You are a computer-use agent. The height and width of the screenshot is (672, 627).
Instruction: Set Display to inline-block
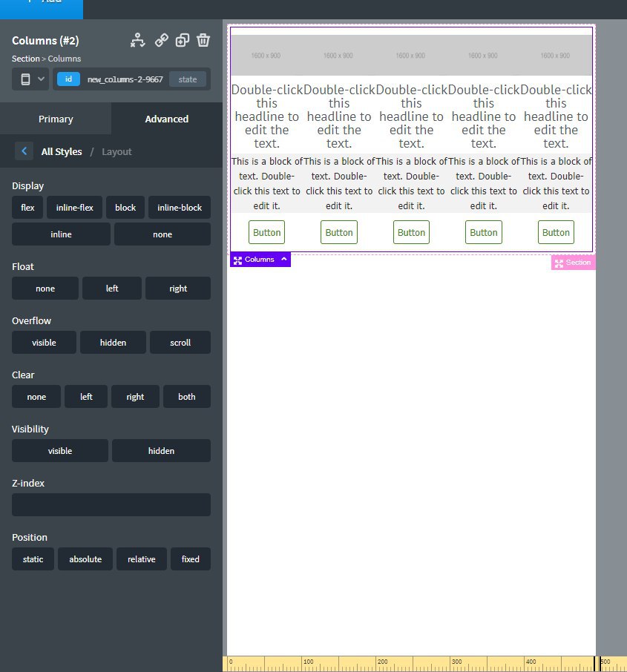pyautogui.click(x=180, y=208)
